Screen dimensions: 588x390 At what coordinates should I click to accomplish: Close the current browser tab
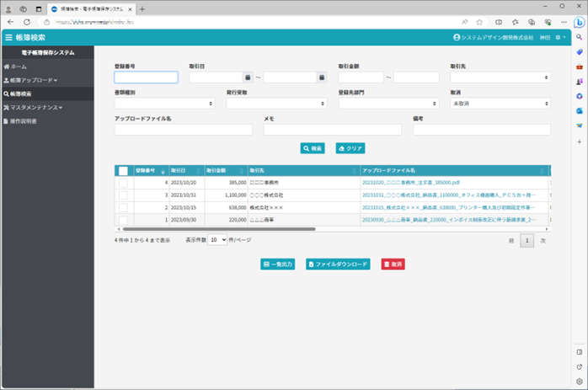(130, 9)
